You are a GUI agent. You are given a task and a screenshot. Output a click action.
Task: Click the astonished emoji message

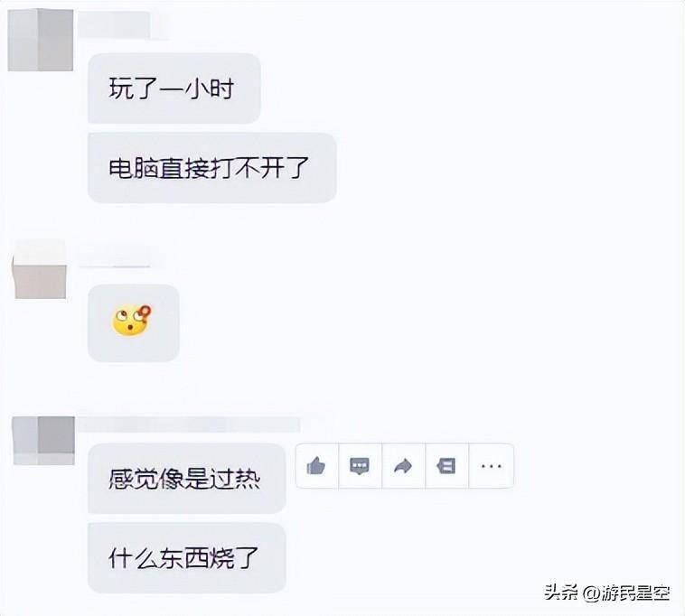[132, 321]
